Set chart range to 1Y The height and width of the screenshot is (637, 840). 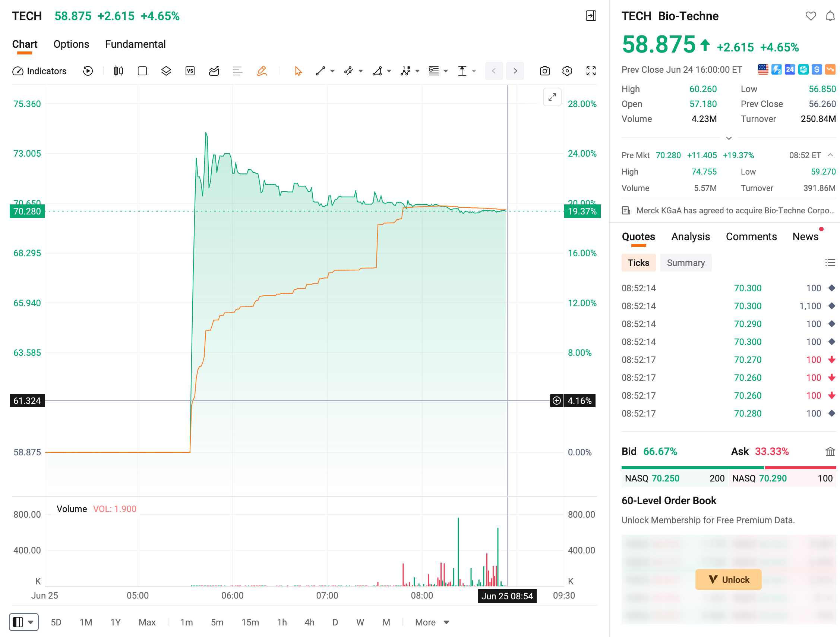[x=116, y=622]
